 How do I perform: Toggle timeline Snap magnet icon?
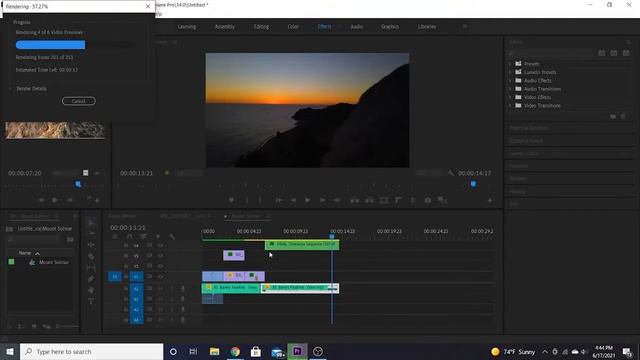tap(129, 236)
